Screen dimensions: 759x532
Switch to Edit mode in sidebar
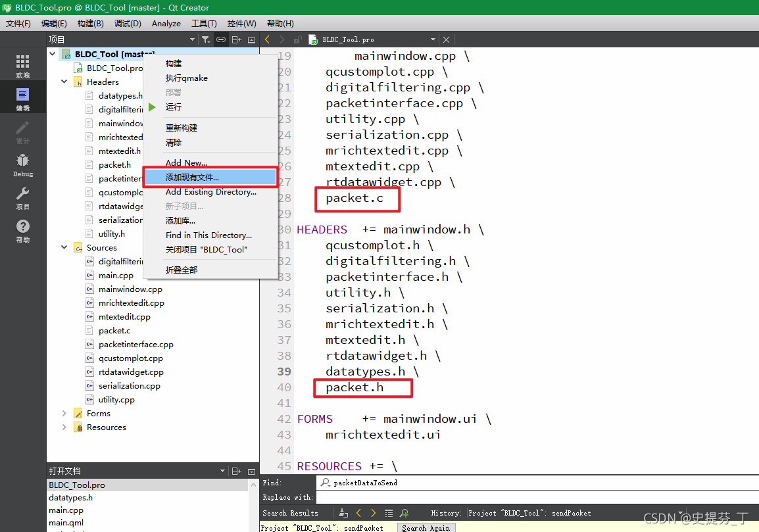tap(23, 99)
